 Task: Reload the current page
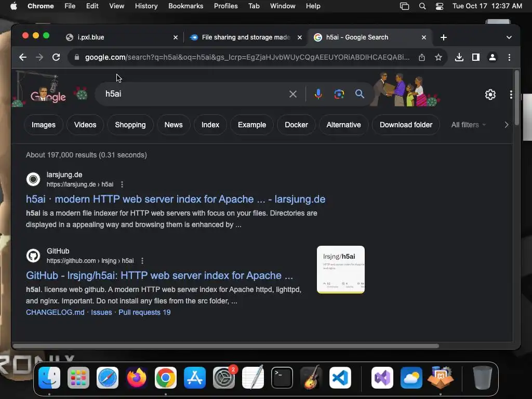pos(56,57)
